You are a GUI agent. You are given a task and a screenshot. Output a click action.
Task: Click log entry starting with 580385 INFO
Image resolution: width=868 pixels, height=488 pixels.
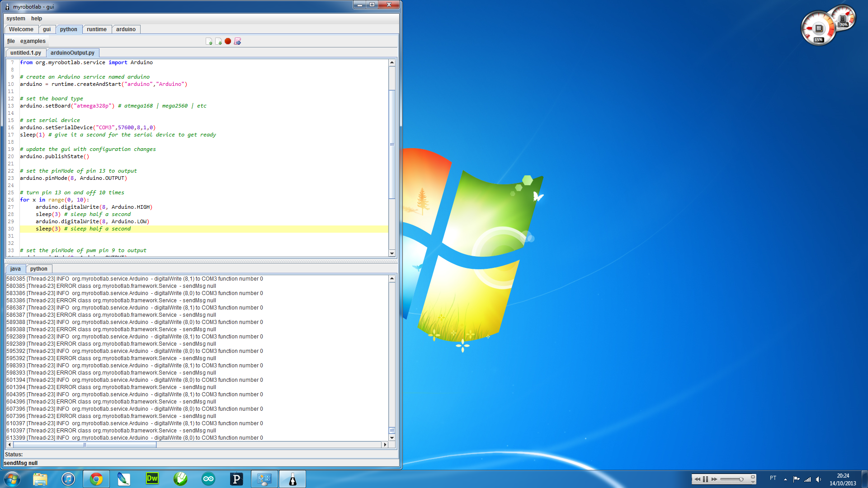135,279
